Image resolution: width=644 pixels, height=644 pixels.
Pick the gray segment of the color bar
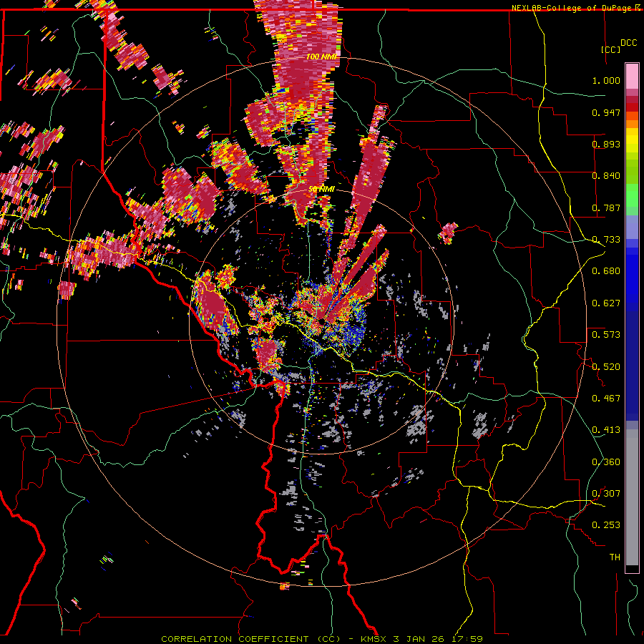[632, 497]
